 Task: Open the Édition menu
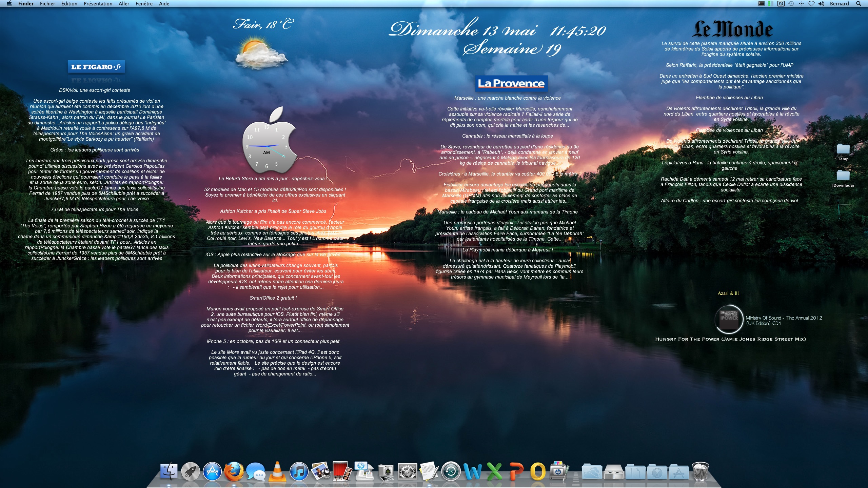[x=69, y=4]
